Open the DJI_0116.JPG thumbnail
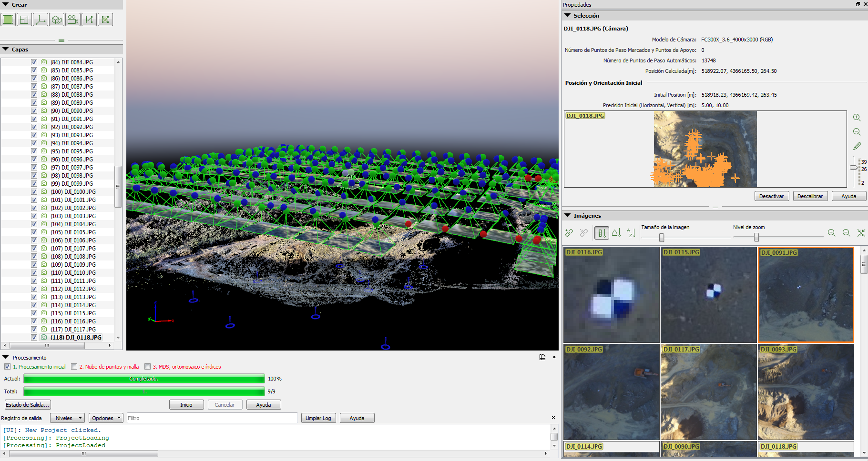868x461 pixels. (x=612, y=295)
